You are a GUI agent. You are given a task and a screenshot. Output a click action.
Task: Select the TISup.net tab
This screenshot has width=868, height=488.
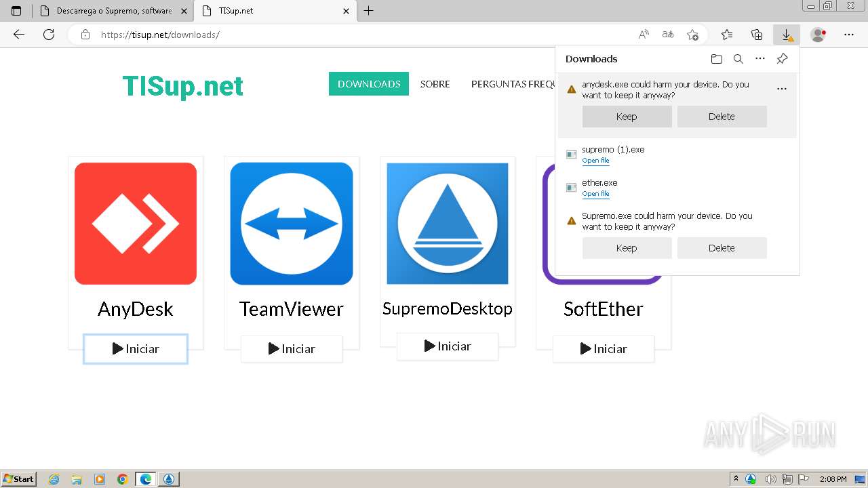(x=275, y=11)
